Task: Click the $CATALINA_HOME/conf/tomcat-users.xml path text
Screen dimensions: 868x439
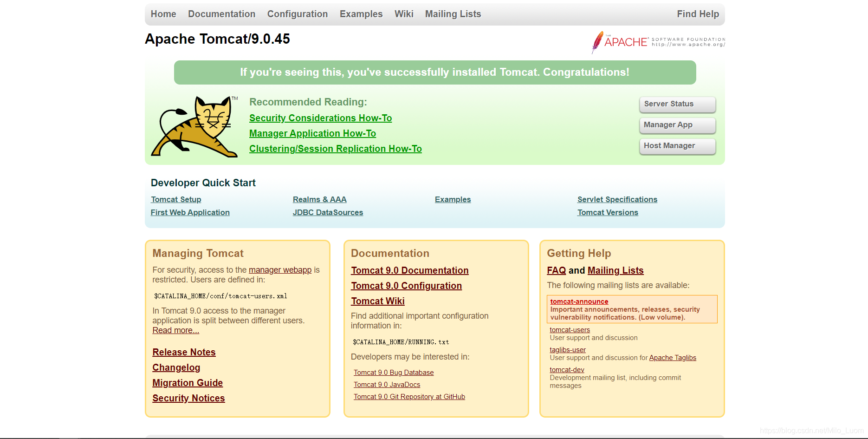Action: 220,296
